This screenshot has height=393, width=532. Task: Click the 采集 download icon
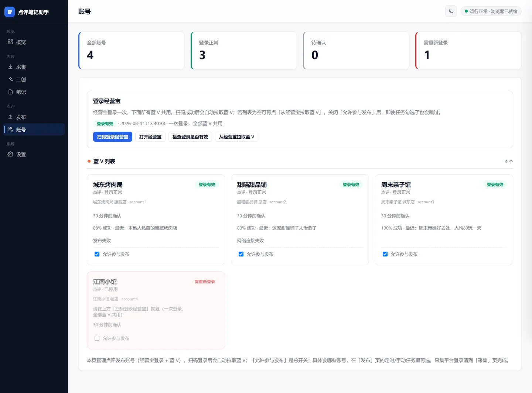coord(10,67)
